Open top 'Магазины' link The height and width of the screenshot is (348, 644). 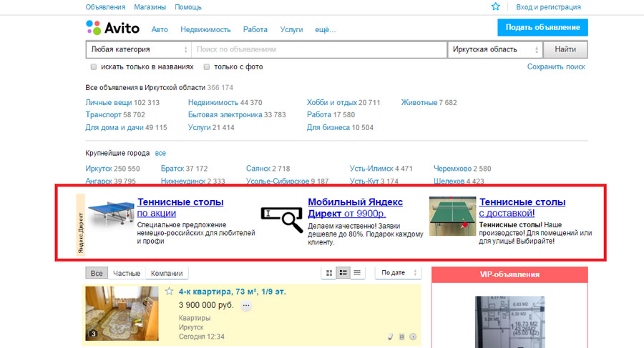150,7
